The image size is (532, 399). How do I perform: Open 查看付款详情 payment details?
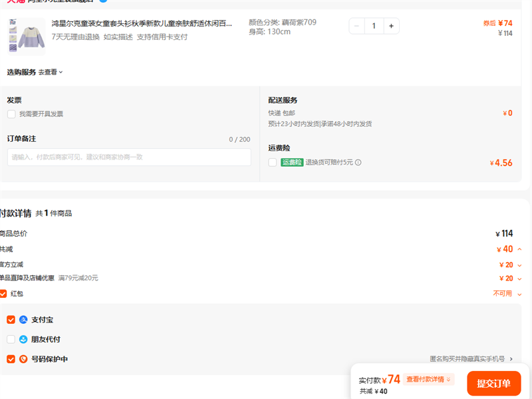(x=428, y=379)
